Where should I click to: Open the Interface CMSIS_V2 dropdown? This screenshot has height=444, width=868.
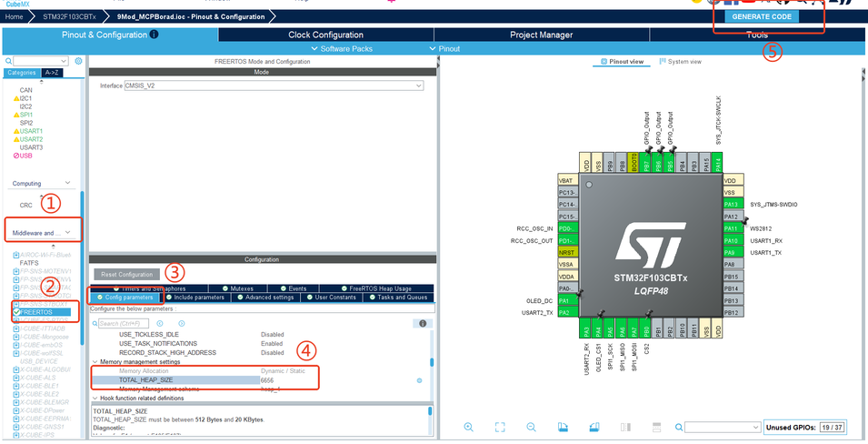pyautogui.click(x=418, y=86)
